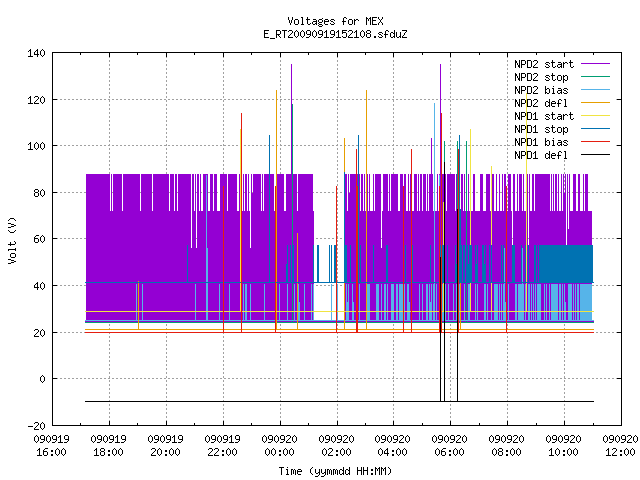640x480 pixels.
Task: Click the x-axis tick label 090920 12:00
Action: click(620, 446)
